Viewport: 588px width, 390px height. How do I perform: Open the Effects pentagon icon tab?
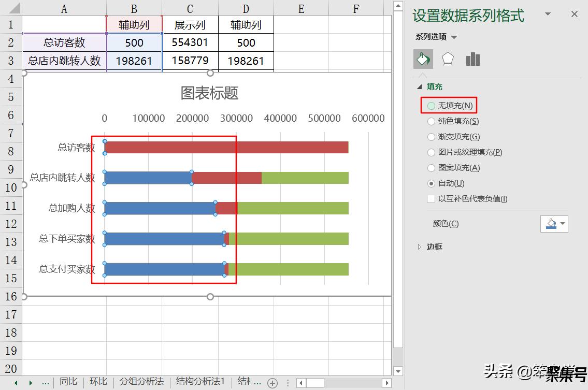[x=448, y=59]
